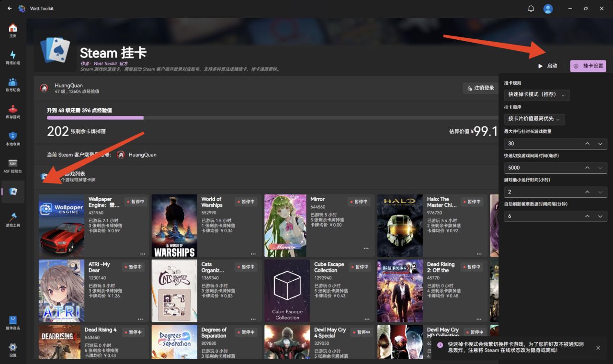Select the Degrees of Separation thumbnail
This screenshot has width=613, height=364.
pos(174,342)
